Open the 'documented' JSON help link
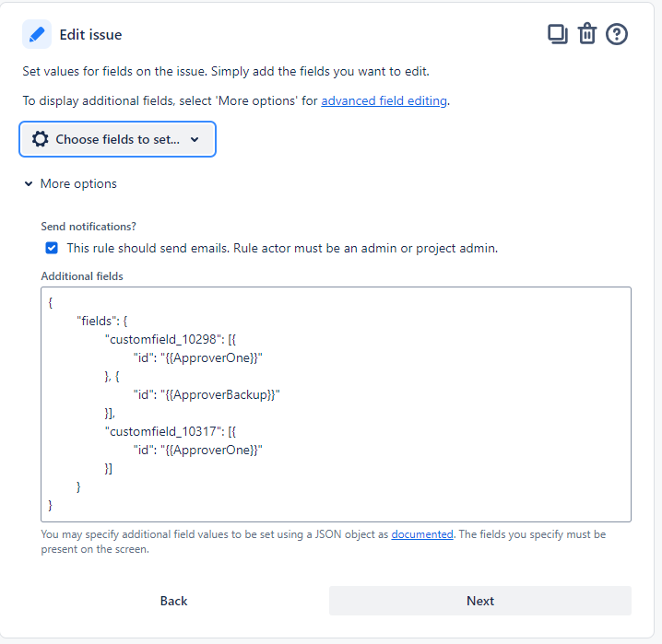 click(x=421, y=534)
